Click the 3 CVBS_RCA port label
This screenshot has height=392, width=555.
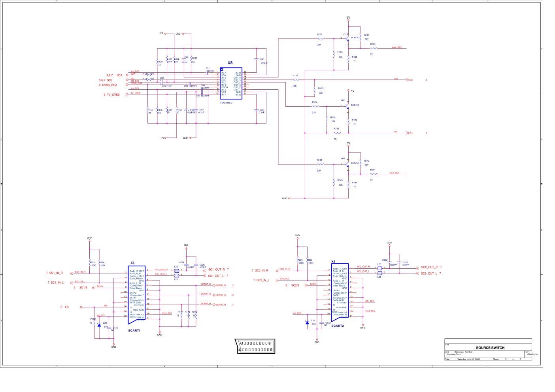[x=108, y=85]
